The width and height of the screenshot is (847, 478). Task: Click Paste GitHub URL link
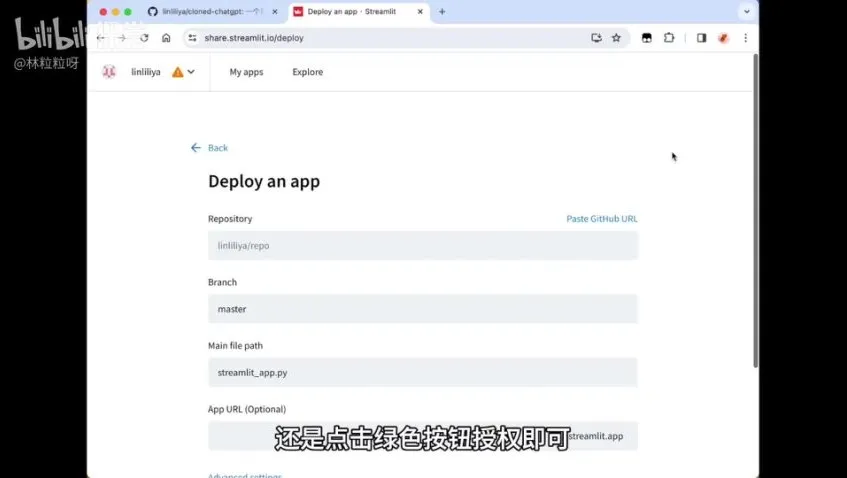click(x=601, y=219)
